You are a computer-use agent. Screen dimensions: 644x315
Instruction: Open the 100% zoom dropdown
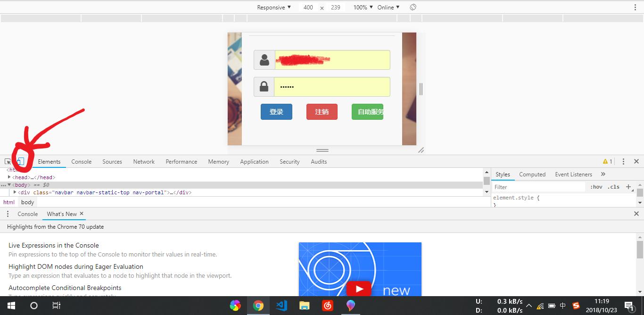coord(363,7)
